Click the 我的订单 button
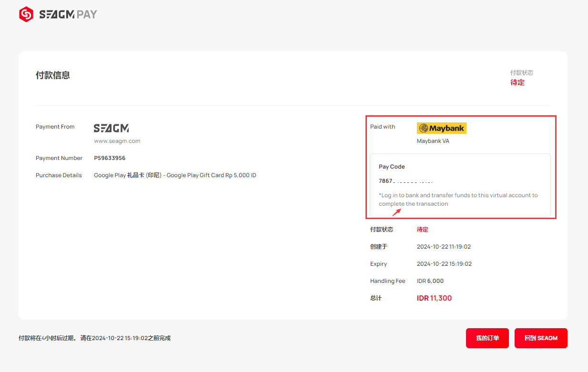The height and width of the screenshot is (372, 588). pos(487,338)
